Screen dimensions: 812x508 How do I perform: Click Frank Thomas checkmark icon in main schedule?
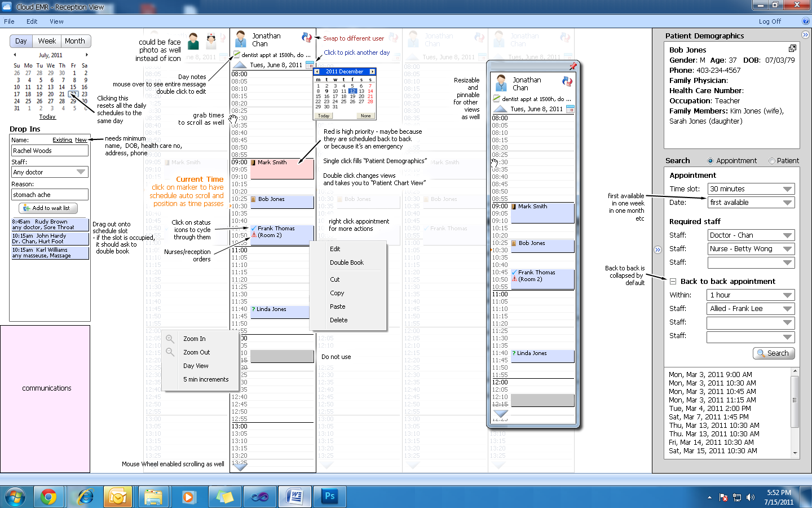click(254, 229)
